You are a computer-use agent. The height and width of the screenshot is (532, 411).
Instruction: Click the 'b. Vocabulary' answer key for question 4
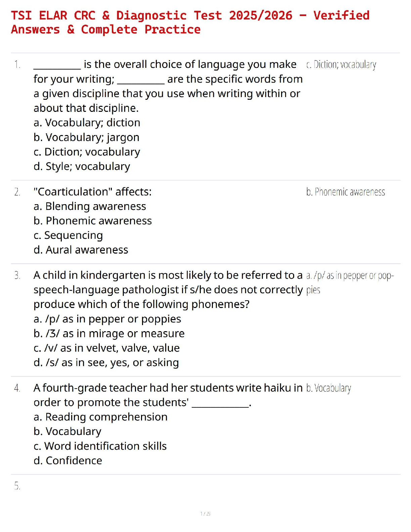tap(329, 388)
